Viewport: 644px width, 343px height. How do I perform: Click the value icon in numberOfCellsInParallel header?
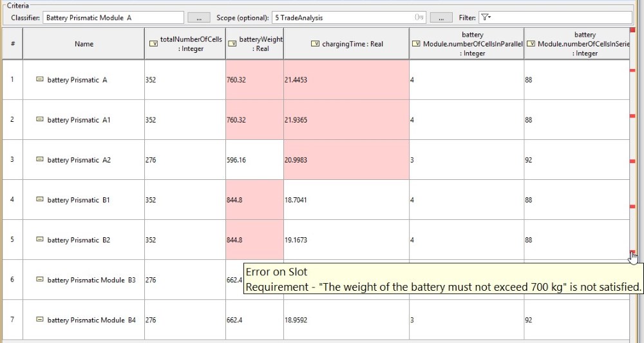click(416, 44)
